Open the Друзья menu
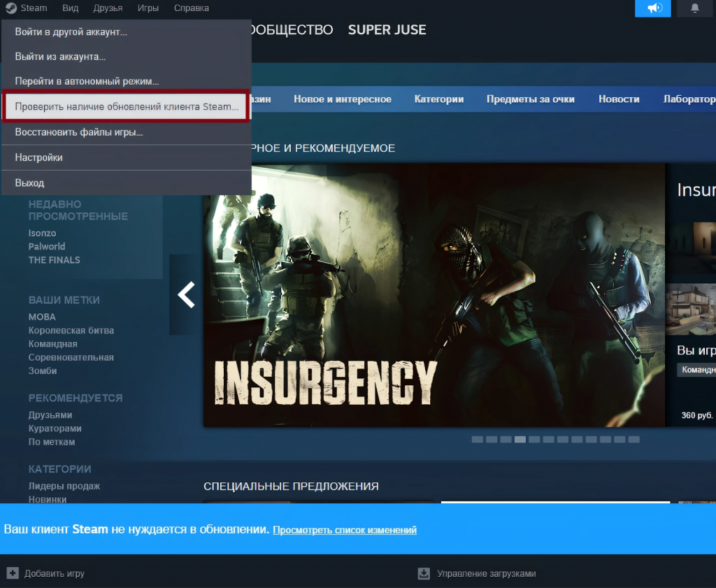Image resolution: width=716 pixels, height=588 pixels. 108,8
